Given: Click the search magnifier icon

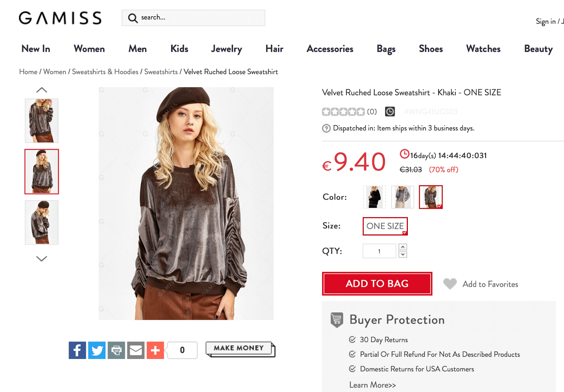Looking at the screenshot, I should coord(133,18).
